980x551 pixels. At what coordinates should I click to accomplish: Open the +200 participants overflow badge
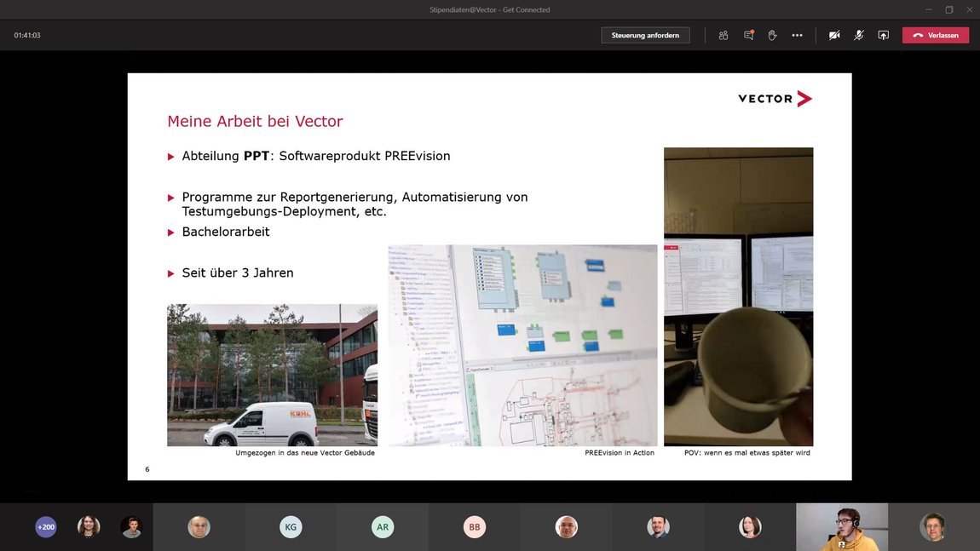click(46, 527)
